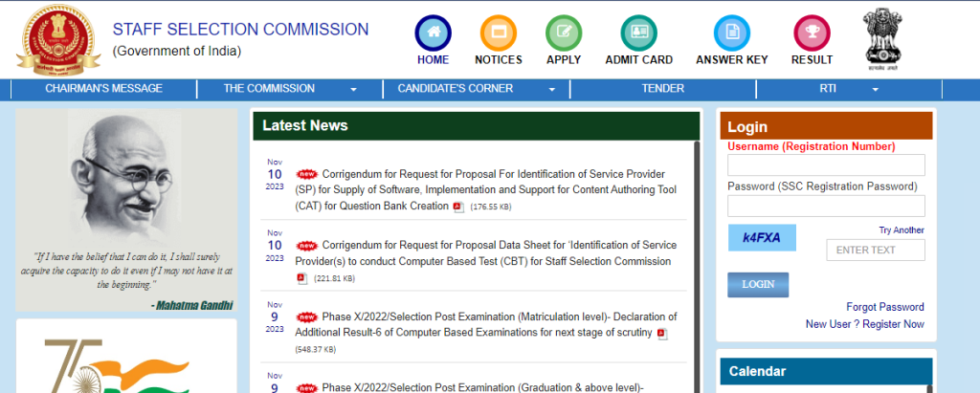Screen dimensions: 980x393
Task: Open CANDIDATE'S CORNER menu
Action: point(455,89)
